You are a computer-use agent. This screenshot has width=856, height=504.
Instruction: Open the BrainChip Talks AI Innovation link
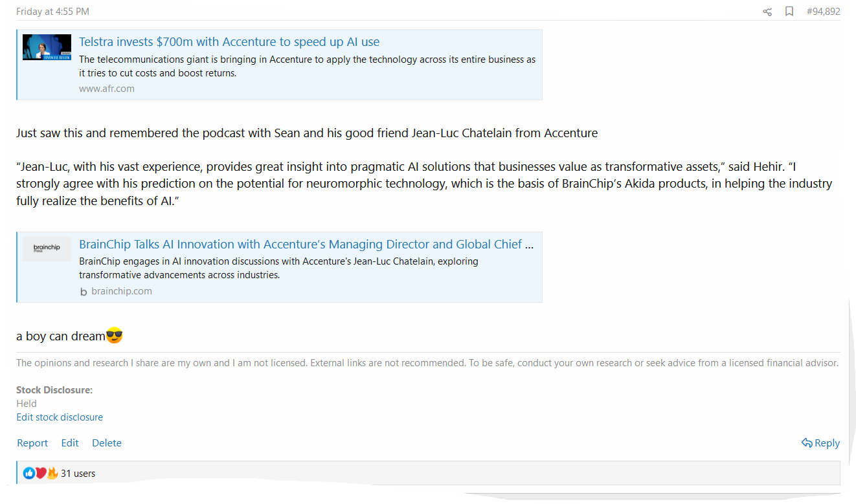tap(306, 245)
